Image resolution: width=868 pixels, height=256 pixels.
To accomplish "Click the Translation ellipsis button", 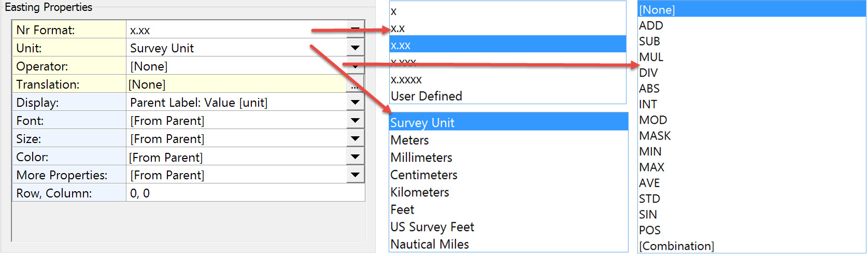I will coord(355,84).
